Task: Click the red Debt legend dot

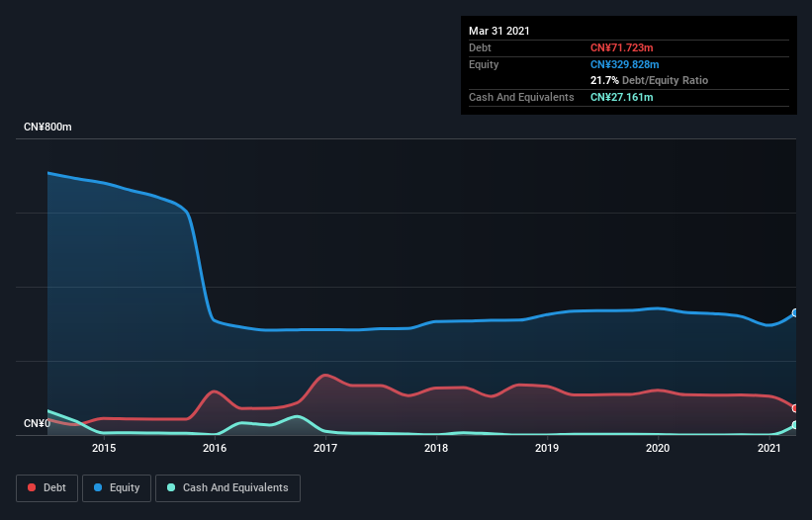Action: (32, 487)
